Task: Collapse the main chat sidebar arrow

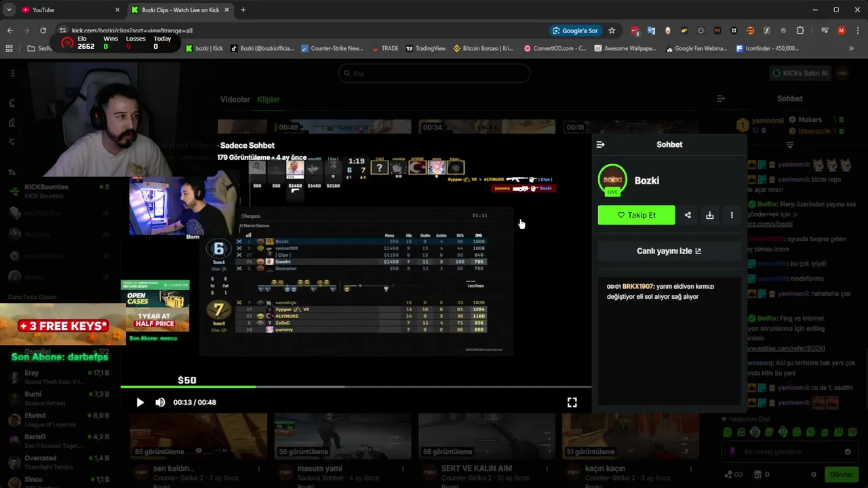Action: pyautogui.click(x=721, y=98)
